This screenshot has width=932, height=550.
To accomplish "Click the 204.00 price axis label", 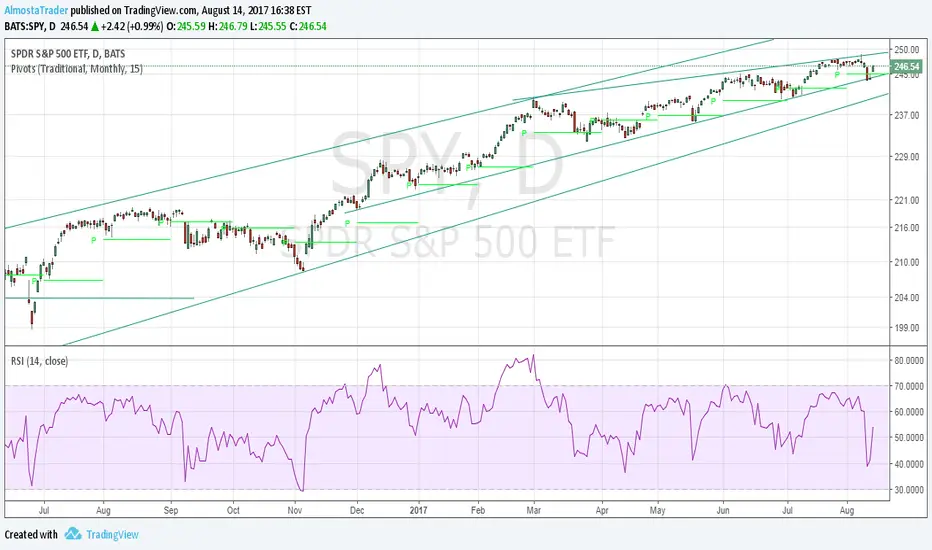I will tap(906, 297).
